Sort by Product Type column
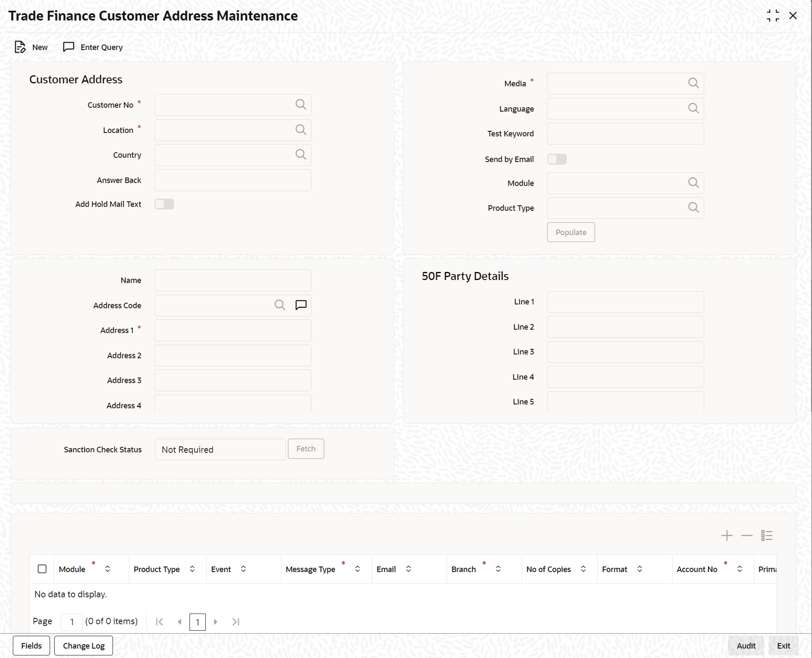 [x=192, y=569]
